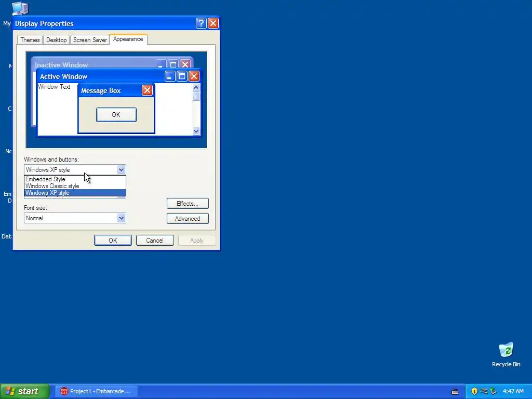
Task: Switch to the Desktop tab
Action: coord(56,39)
